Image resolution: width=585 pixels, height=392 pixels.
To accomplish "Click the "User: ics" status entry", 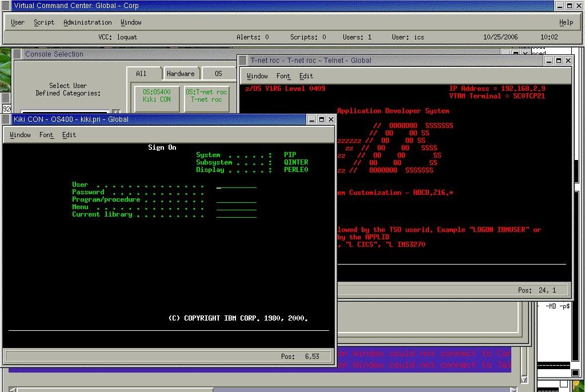I will (408, 37).
